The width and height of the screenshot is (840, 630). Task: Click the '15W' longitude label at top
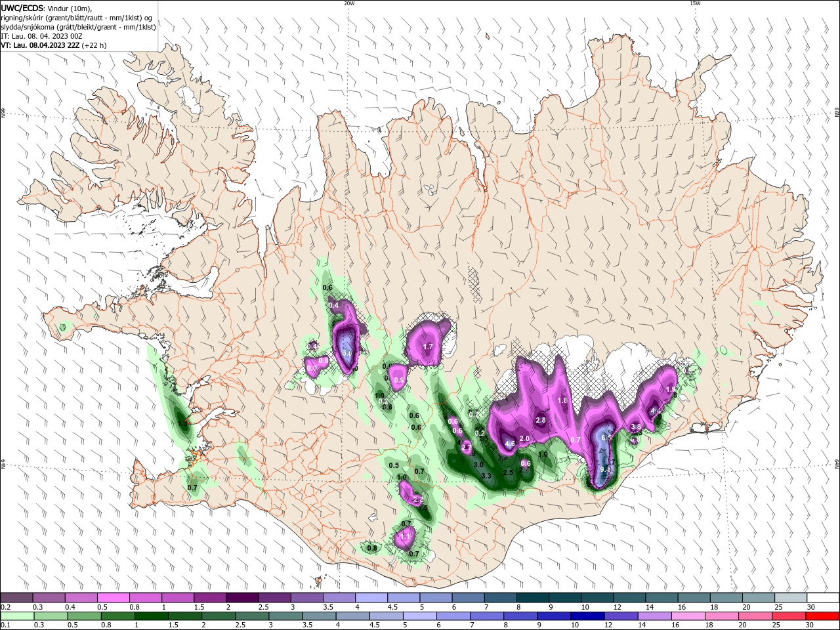coord(694,3)
